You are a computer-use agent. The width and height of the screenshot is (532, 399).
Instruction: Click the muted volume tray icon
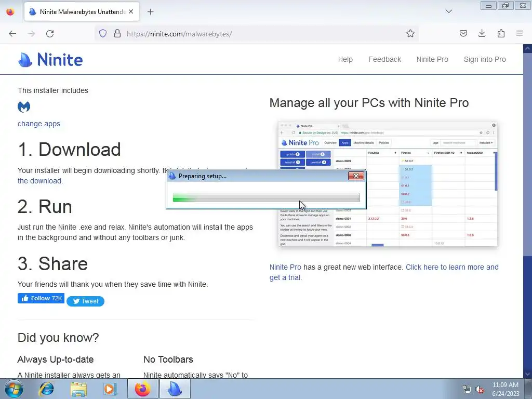click(480, 390)
